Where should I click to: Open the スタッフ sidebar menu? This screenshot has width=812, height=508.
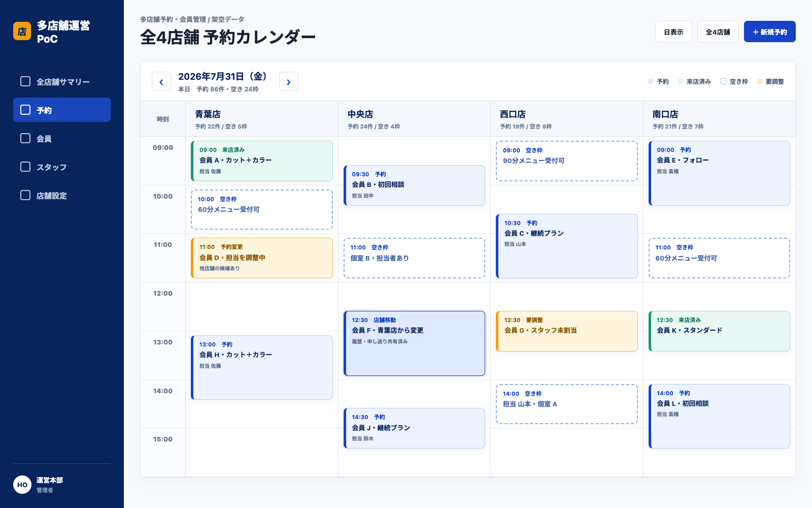coord(62,167)
